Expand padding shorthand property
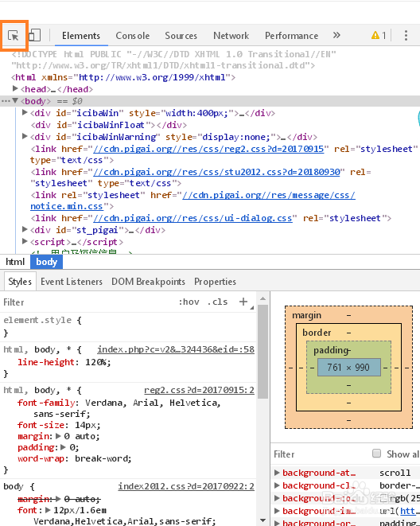This screenshot has height=526, width=420. point(63,447)
